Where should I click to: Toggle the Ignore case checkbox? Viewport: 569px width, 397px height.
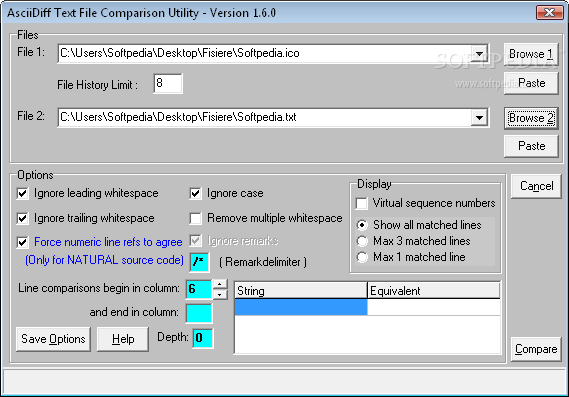coord(195,193)
